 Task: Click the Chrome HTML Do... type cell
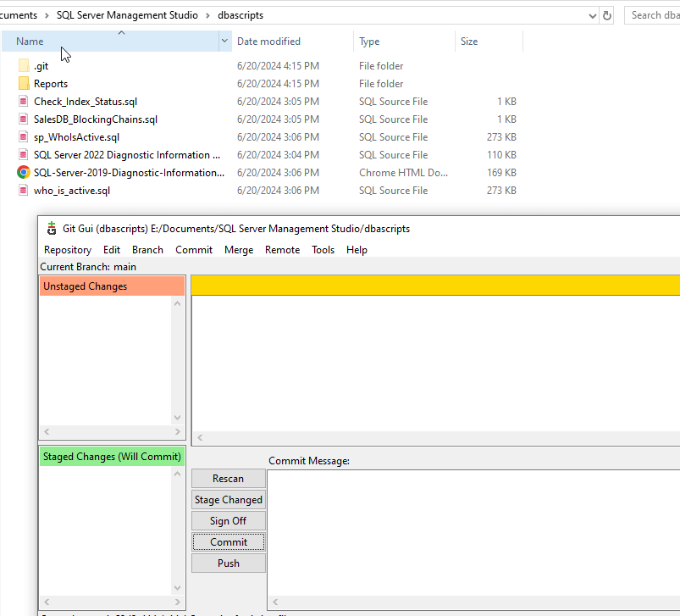403,173
